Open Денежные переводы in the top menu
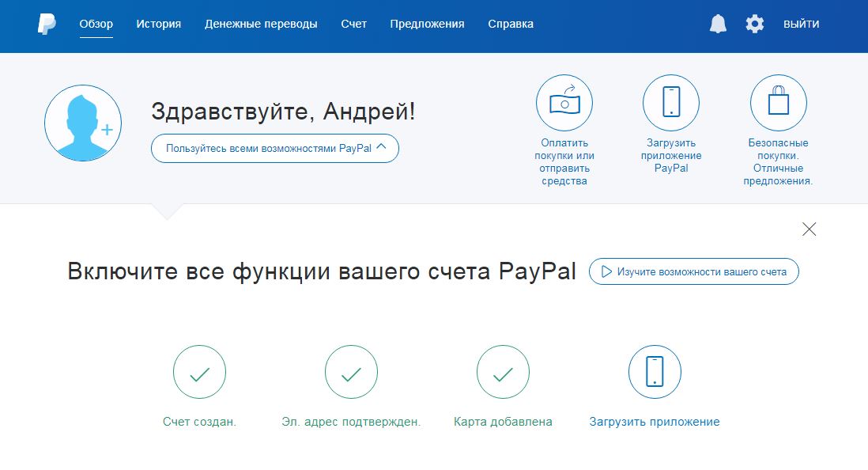 click(x=262, y=24)
